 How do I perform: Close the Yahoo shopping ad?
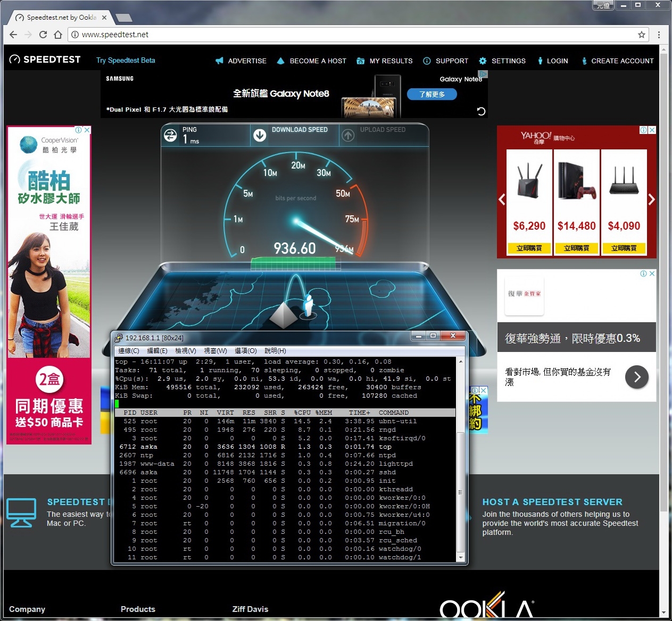click(652, 130)
